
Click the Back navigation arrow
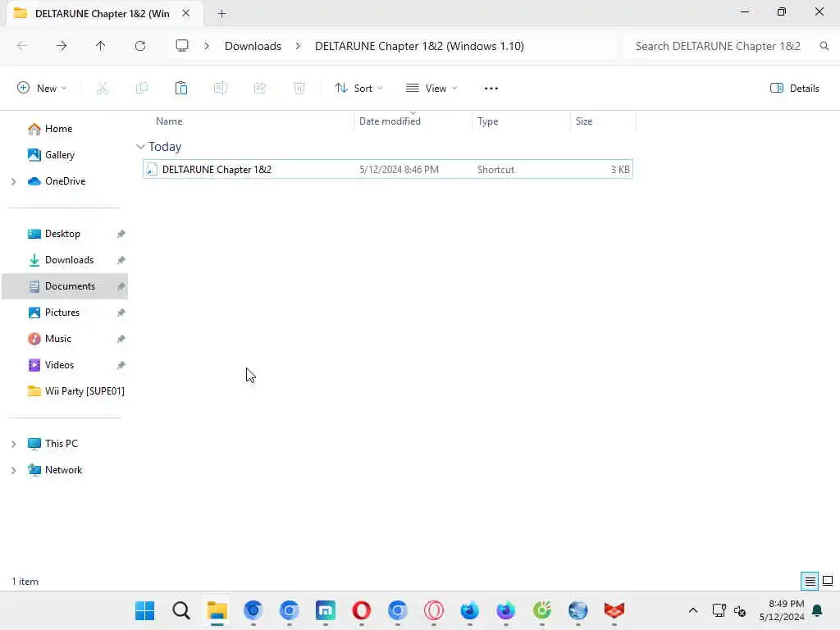click(x=22, y=46)
